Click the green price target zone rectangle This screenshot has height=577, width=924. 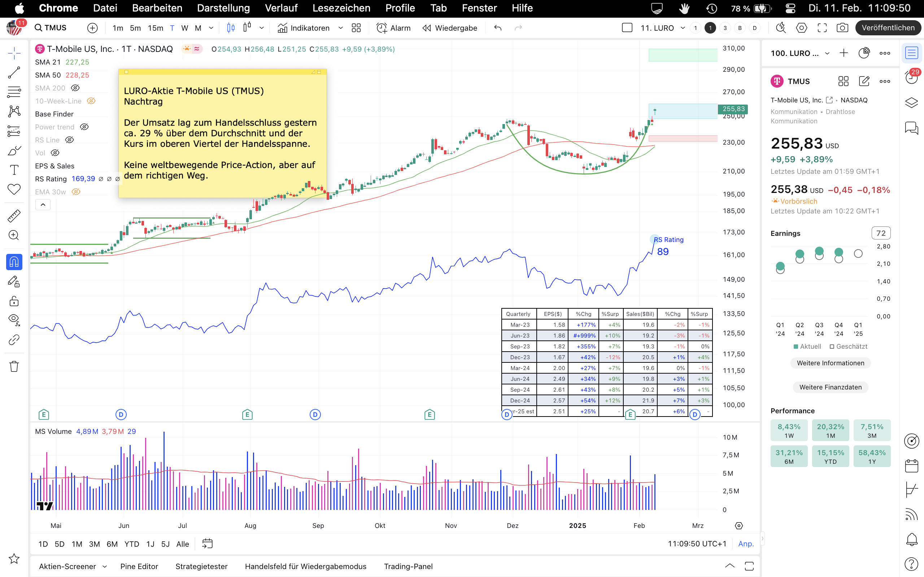682,55
